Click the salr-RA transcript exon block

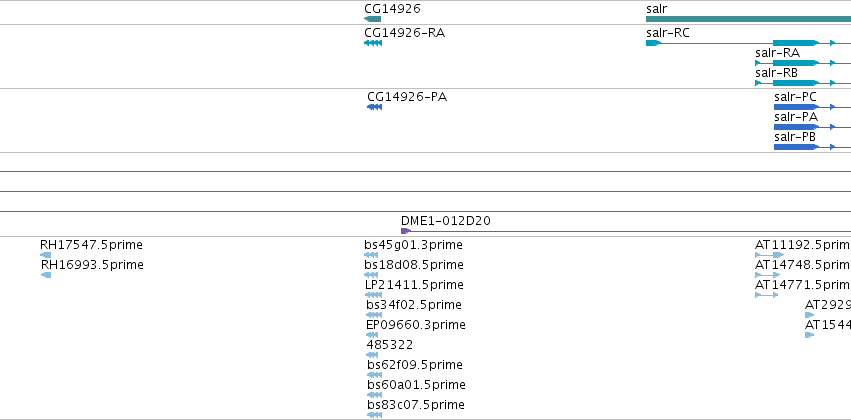pyautogui.click(x=796, y=63)
